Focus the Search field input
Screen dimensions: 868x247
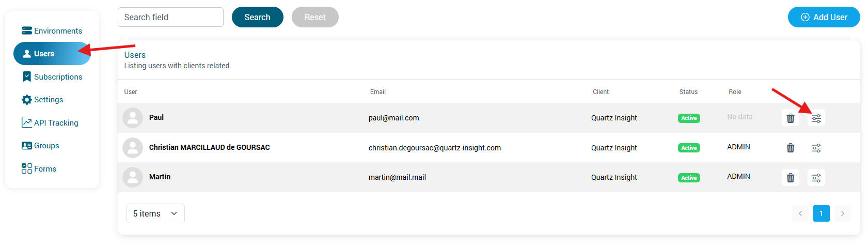click(170, 17)
